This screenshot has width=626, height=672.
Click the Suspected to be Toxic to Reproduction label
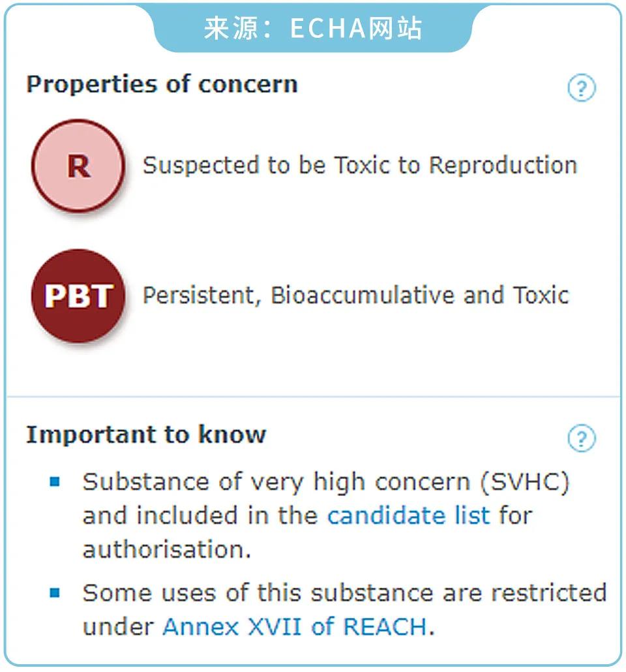point(360,166)
